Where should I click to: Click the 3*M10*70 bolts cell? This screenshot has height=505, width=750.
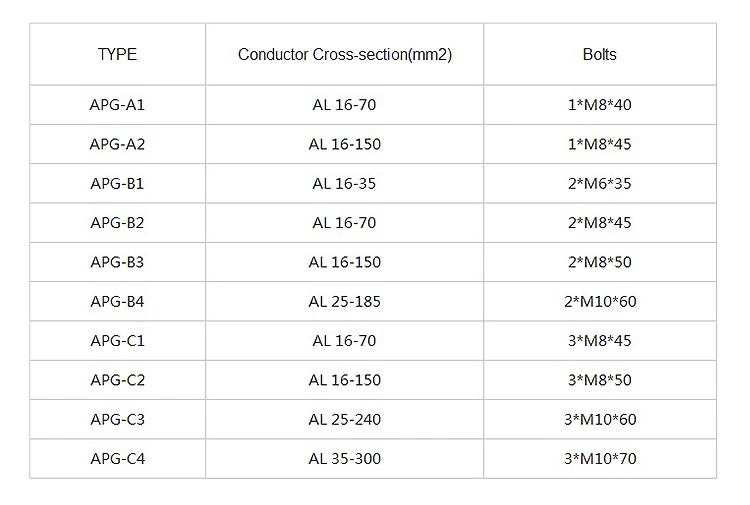pos(600,459)
